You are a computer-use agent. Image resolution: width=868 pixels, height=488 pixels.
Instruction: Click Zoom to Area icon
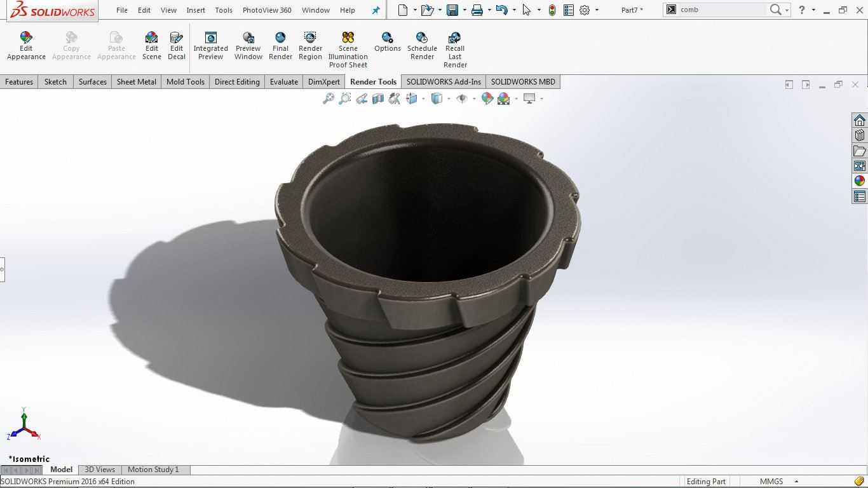pos(345,98)
